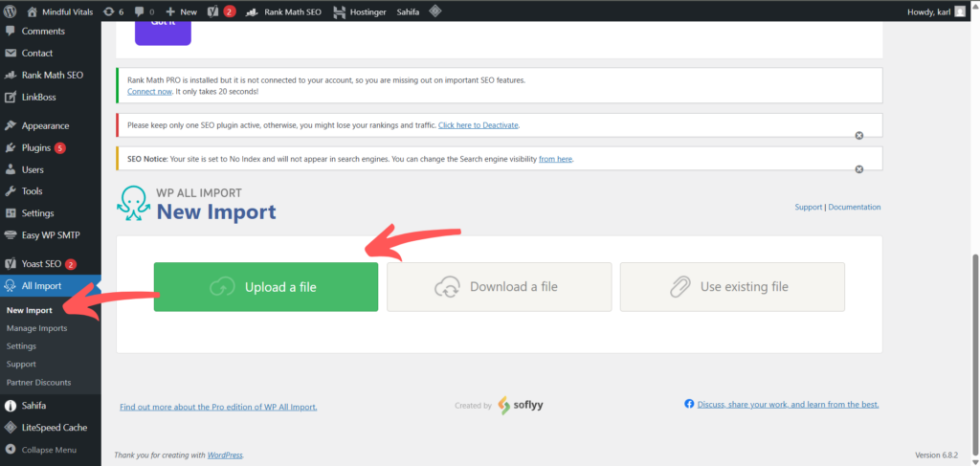Open the comments bubble in admin bar
This screenshot has width=980, height=466.
(x=145, y=11)
